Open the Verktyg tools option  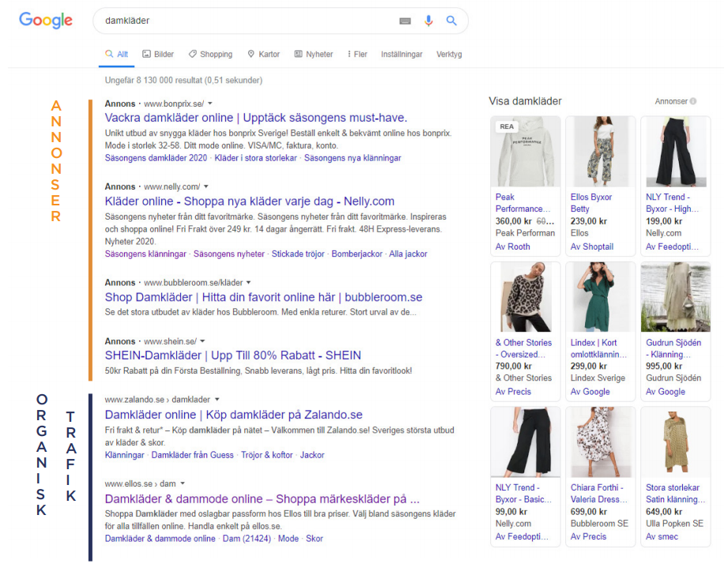click(x=449, y=55)
